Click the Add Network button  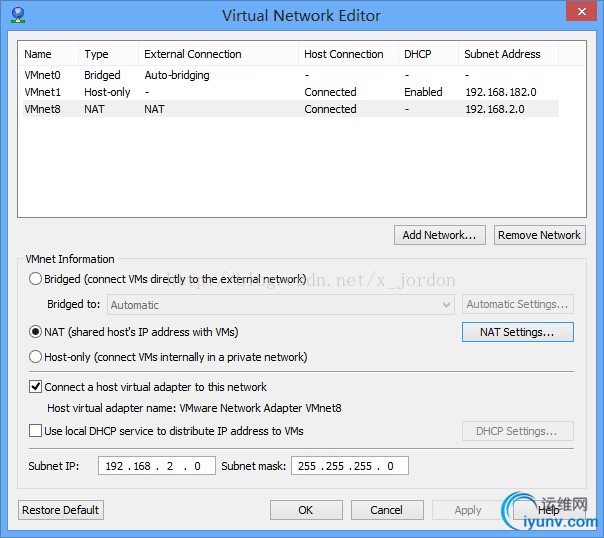click(x=440, y=235)
